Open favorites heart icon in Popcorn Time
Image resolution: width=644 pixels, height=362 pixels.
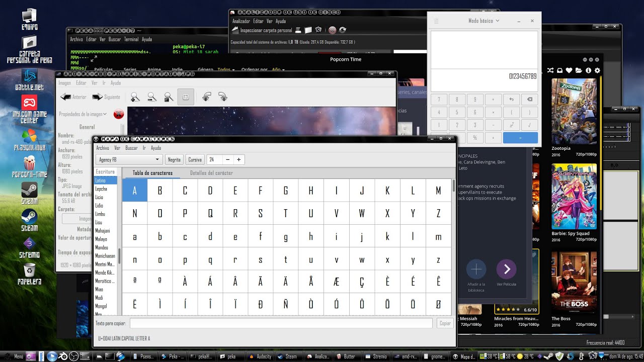(x=569, y=70)
